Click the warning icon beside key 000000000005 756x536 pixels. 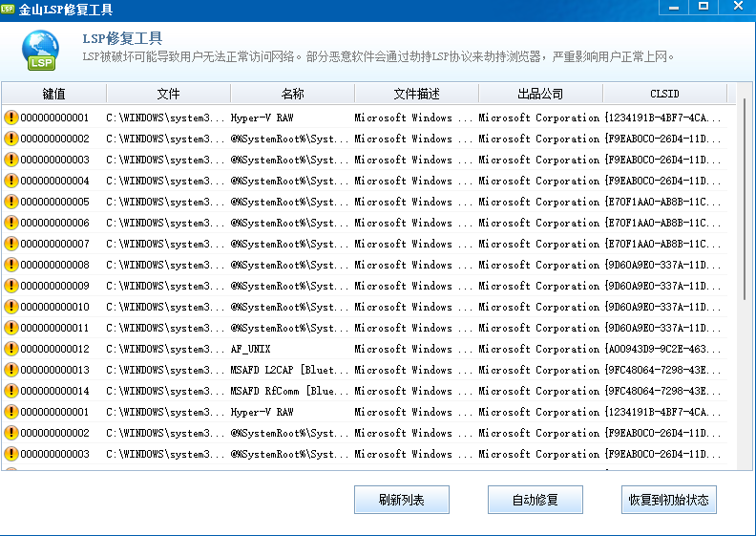[x=11, y=202]
